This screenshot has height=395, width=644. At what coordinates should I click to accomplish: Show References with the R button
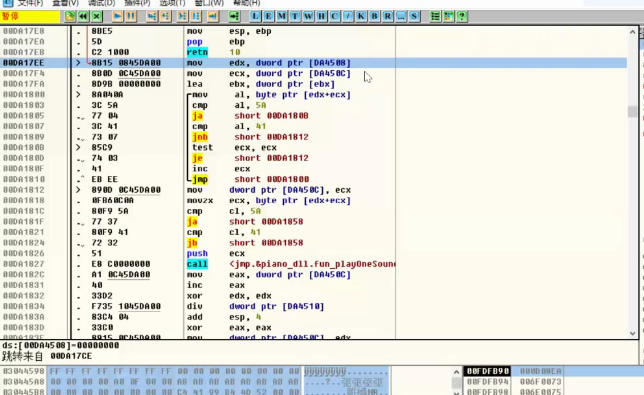387,16
